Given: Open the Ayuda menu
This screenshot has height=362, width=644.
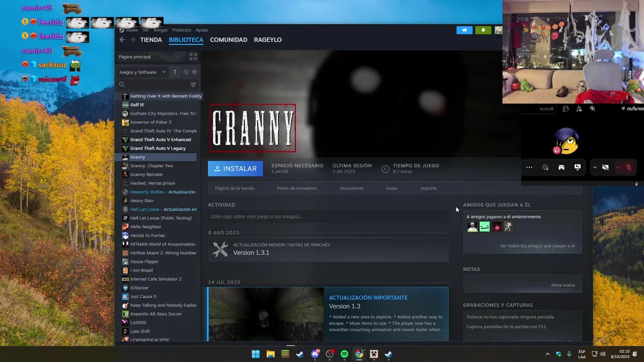Looking at the screenshot, I should (201, 30).
